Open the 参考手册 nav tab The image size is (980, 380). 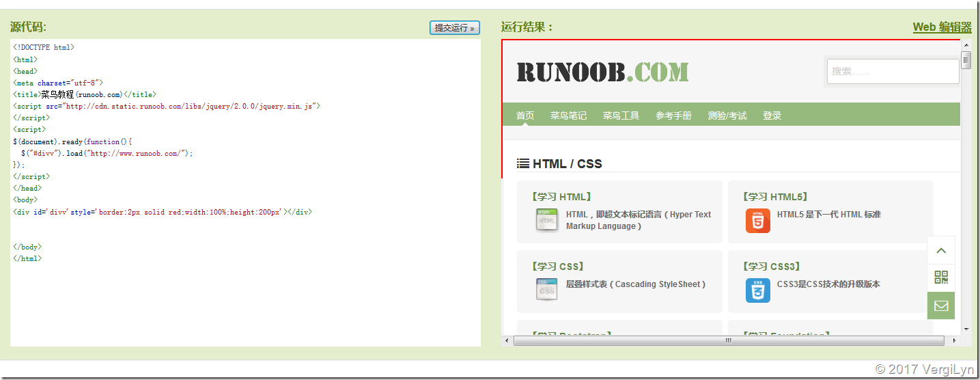pyautogui.click(x=673, y=116)
